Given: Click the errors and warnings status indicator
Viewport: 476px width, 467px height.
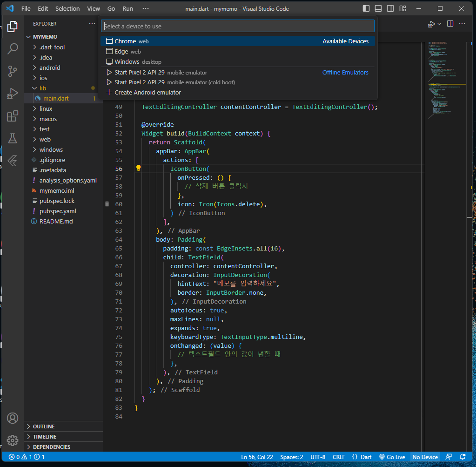Looking at the screenshot, I should (x=27, y=457).
